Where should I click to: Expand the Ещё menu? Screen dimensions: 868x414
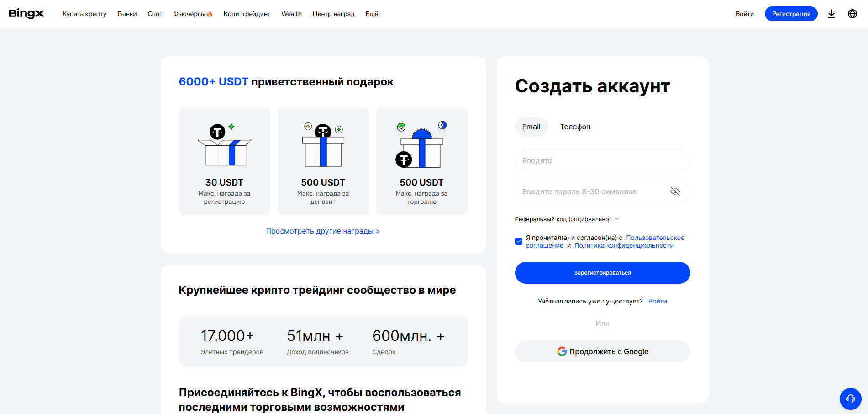tap(372, 14)
